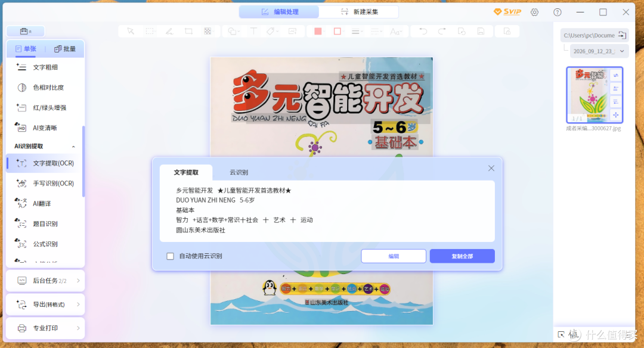Image resolution: width=644 pixels, height=348 pixels.
Task: Open the font style Aa option
Action: pyautogui.click(x=395, y=31)
